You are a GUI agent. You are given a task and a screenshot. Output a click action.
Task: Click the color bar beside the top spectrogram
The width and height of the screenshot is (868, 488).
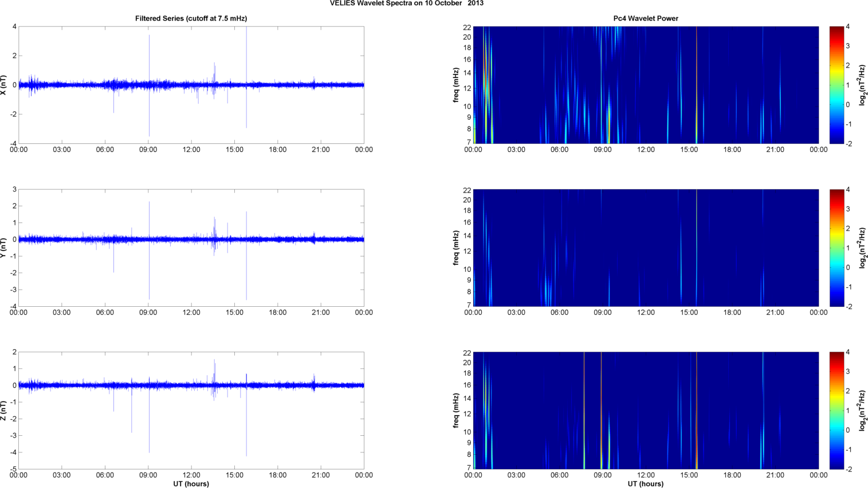836,85
